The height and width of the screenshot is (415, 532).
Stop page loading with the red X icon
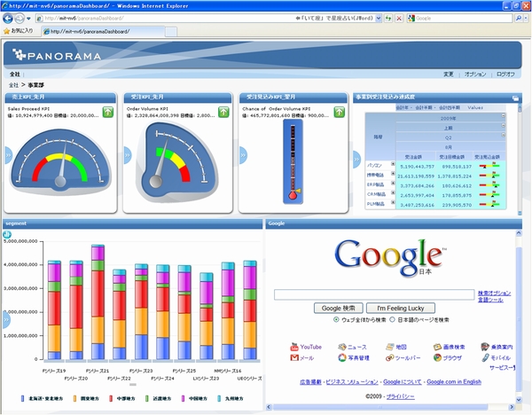399,19
